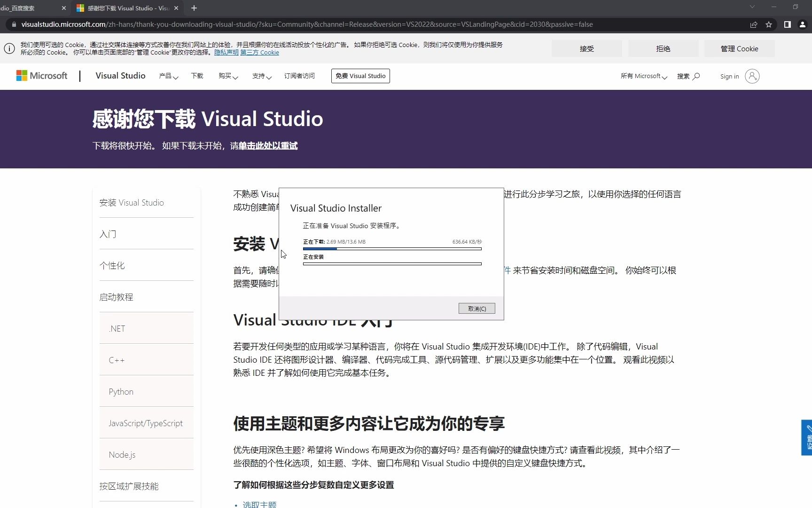Image resolution: width=812 pixels, height=508 pixels.
Task: Click the search magnifier icon
Action: (x=696, y=76)
